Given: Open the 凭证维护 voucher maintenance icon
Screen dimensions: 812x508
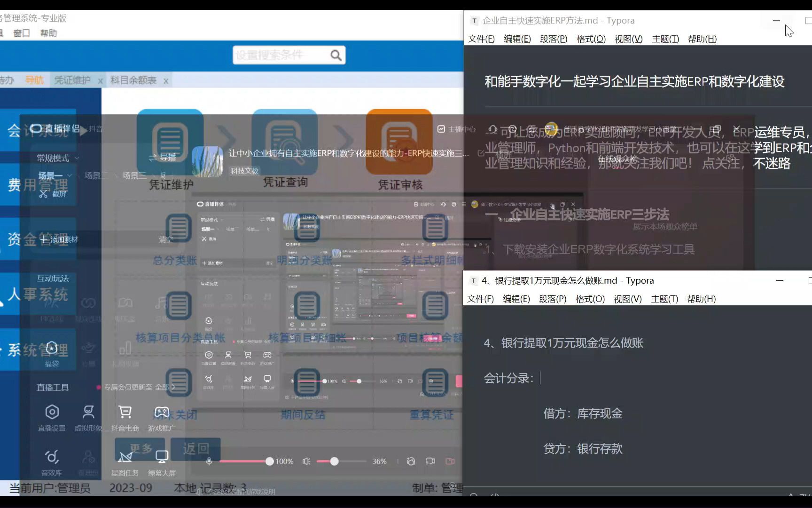Looking at the screenshot, I should tap(170, 141).
